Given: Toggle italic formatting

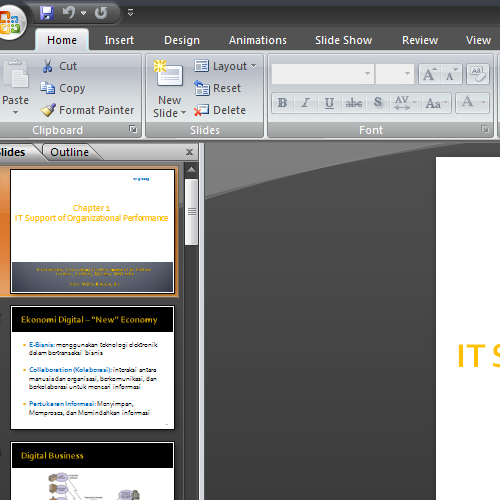Looking at the screenshot, I should [x=305, y=103].
